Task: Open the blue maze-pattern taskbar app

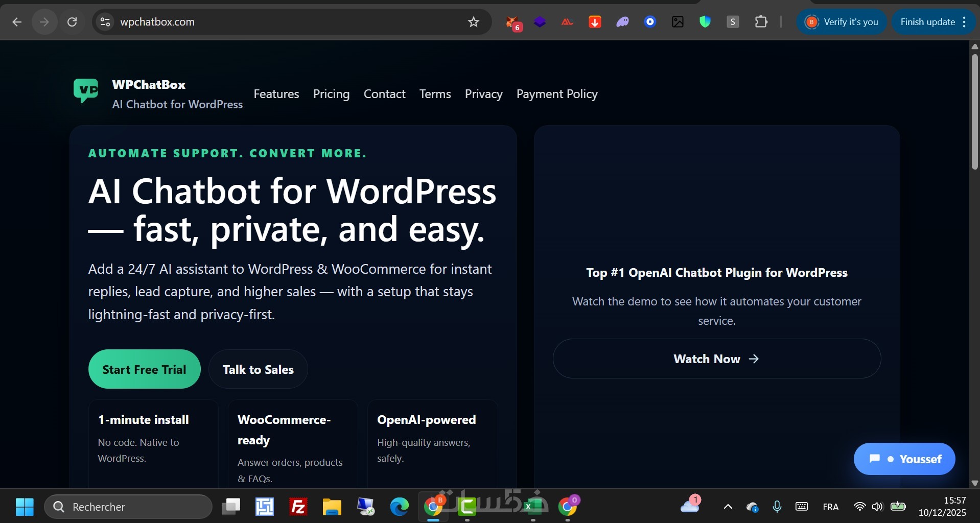Action: point(265,507)
